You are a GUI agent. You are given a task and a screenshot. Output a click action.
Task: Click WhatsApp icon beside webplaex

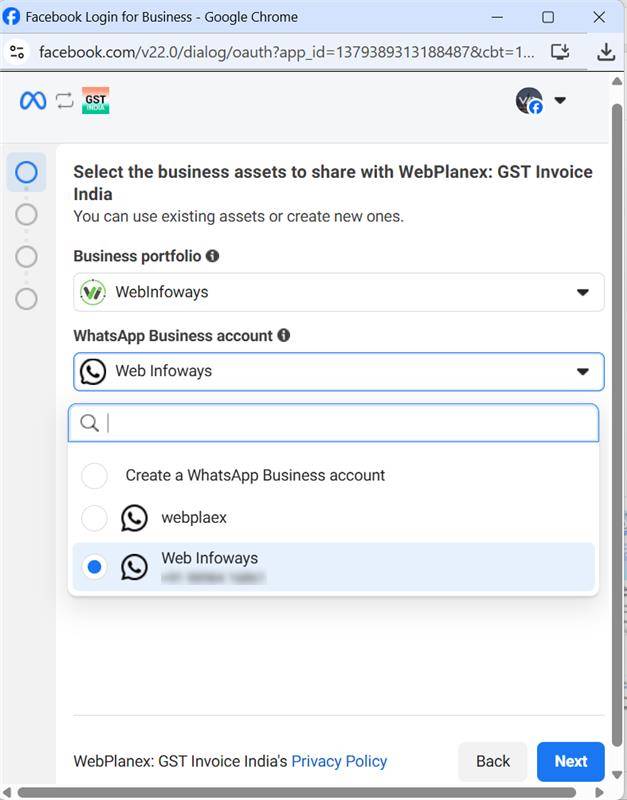click(x=134, y=518)
